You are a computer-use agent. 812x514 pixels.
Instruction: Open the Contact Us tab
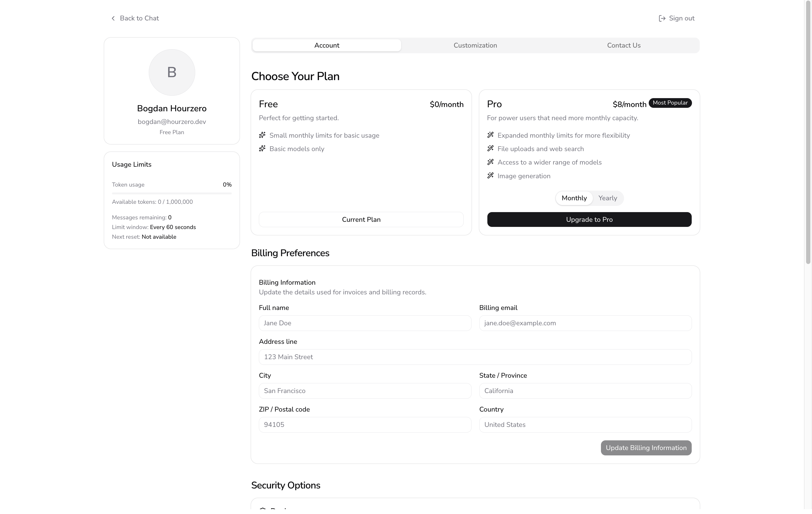[x=624, y=45]
